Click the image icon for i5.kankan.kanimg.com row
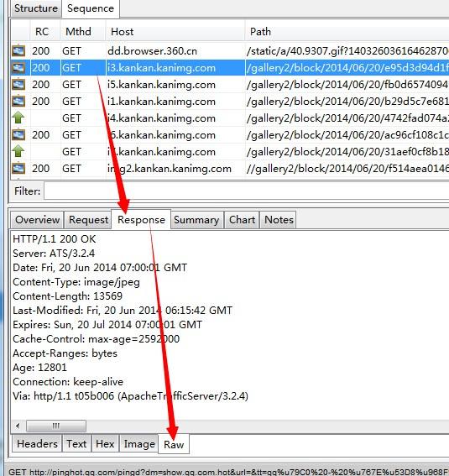 [x=18, y=84]
